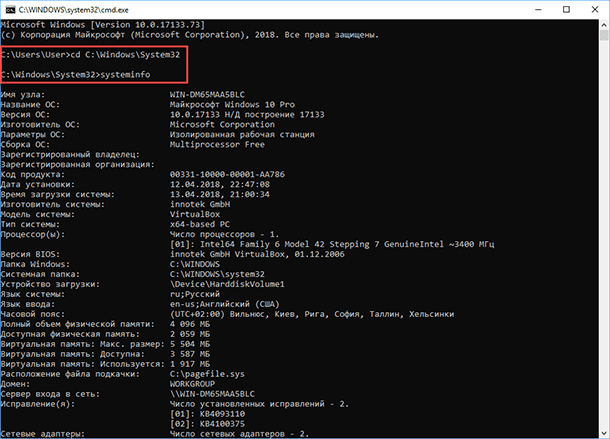The image size is (610, 439).
Task: Click system model value 'VirtualBox'
Action: [195, 214]
